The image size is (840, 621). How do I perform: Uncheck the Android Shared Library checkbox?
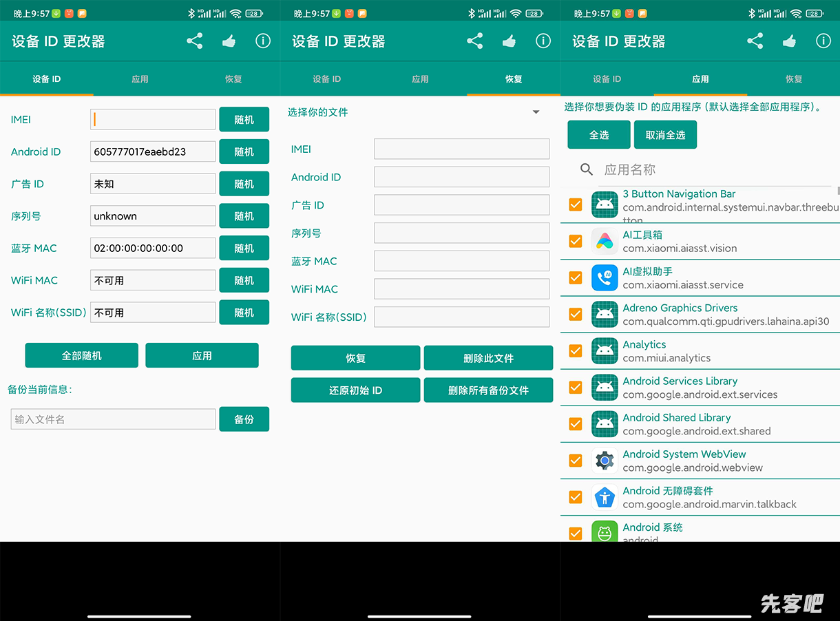coord(576,424)
